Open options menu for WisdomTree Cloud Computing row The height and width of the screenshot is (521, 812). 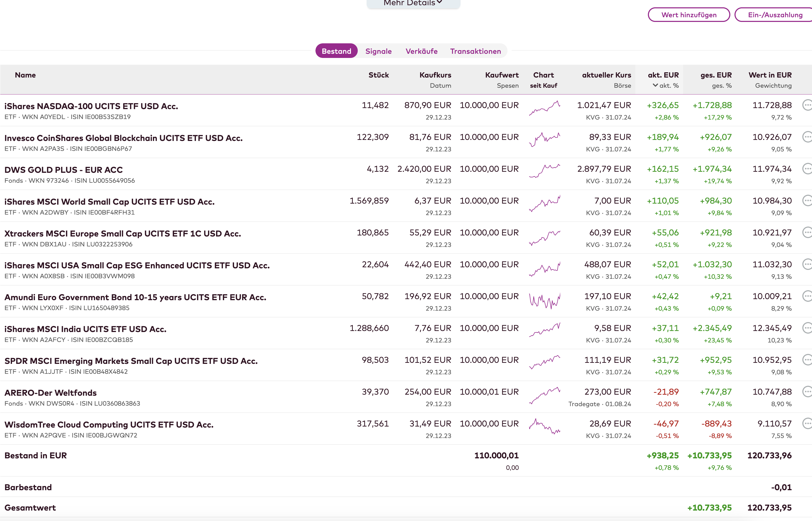[x=807, y=423]
